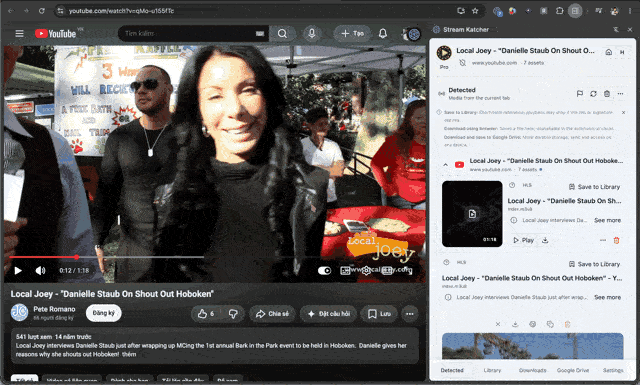
Task: Refresh the detected media list
Action: click(x=593, y=93)
